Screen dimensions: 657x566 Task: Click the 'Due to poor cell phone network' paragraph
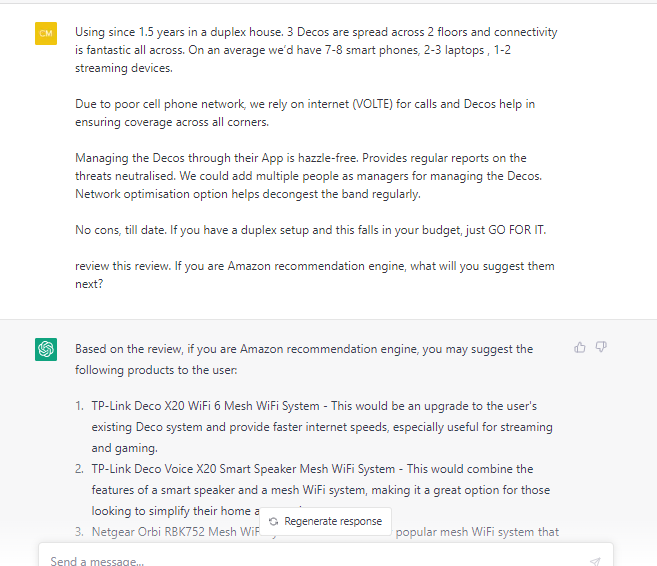point(305,112)
